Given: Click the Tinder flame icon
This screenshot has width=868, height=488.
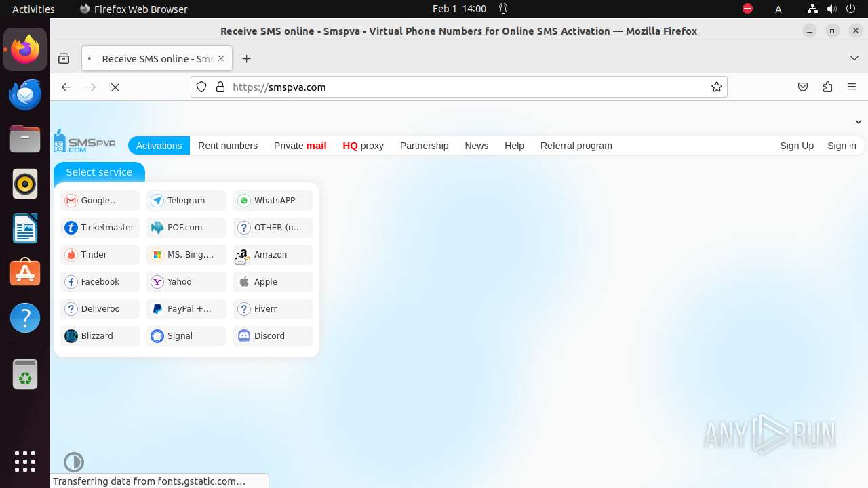Looking at the screenshot, I should (x=71, y=255).
